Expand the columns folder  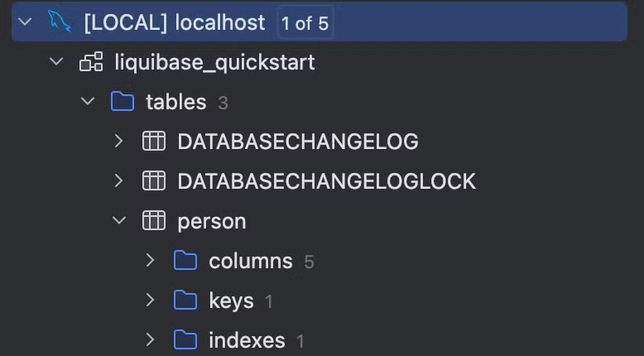pyautogui.click(x=150, y=261)
